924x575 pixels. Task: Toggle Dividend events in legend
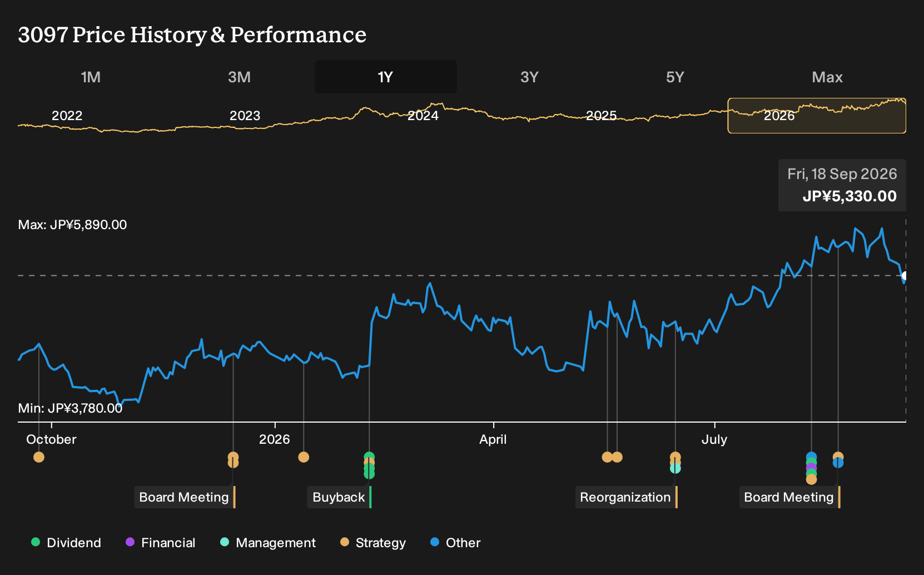click(66, 543)
